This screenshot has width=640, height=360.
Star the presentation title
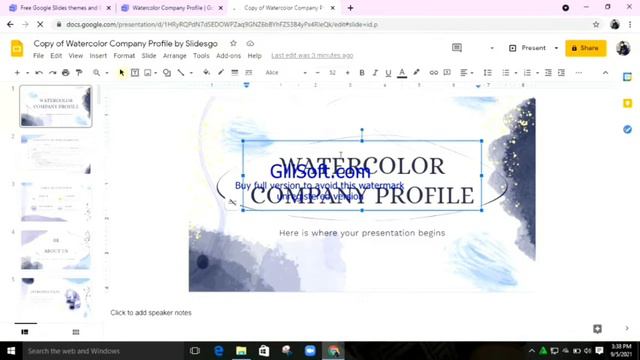[x=233, y=43]
